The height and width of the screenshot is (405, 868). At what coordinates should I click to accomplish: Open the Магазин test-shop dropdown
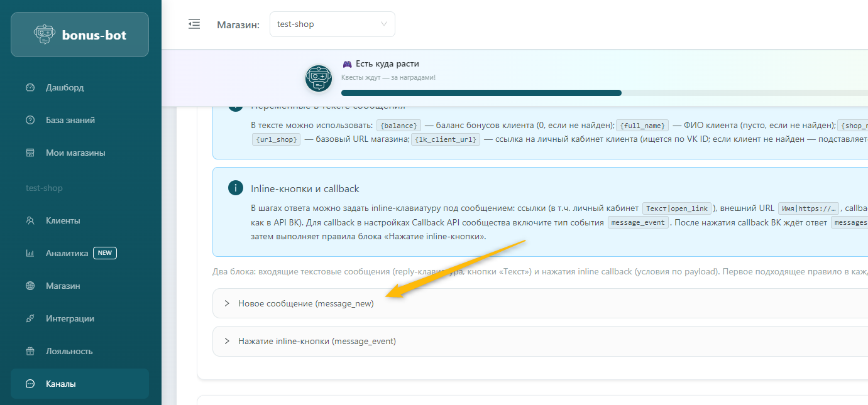pos(332,24)
